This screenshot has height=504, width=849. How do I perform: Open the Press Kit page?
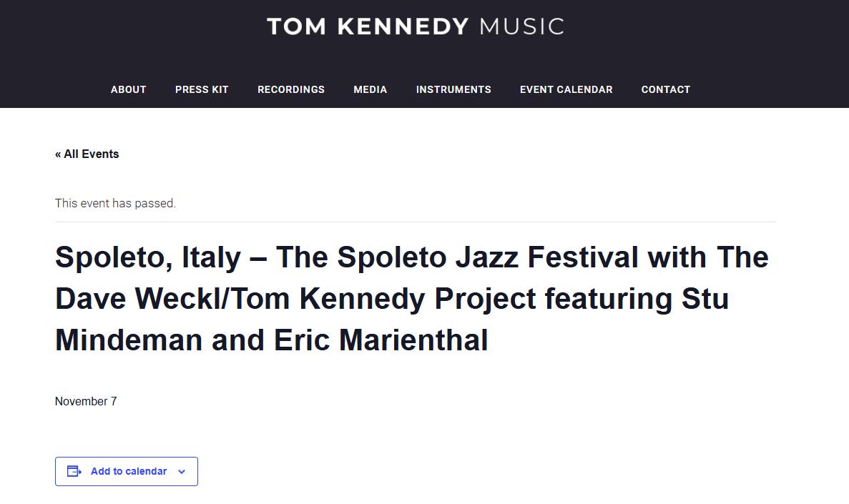point(202,89)
